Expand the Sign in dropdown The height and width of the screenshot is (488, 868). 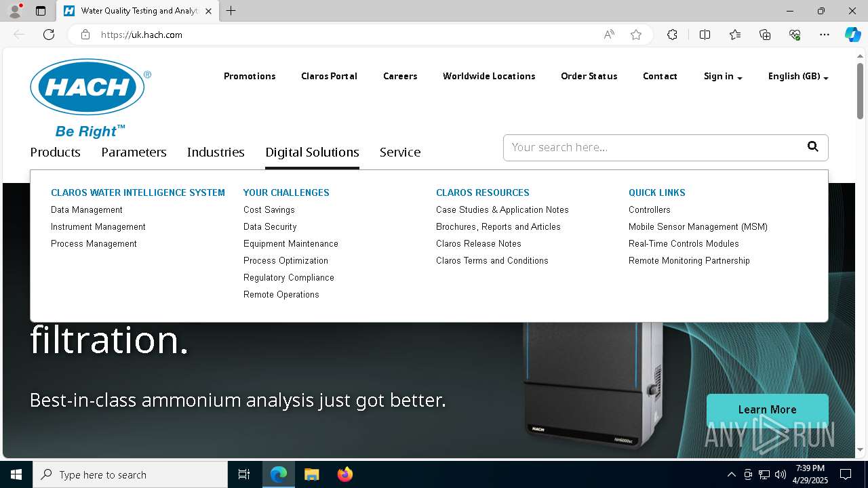pyautogui.click(x=723, y=77)
